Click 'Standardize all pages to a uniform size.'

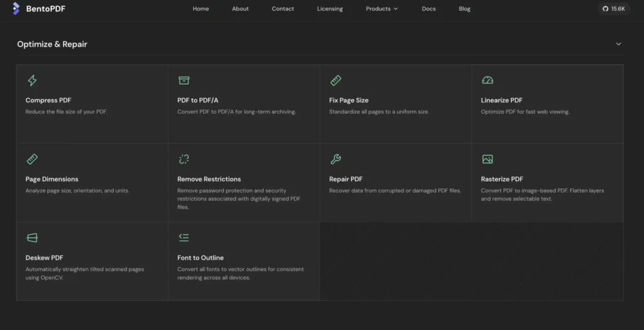(x=379, y=112)
